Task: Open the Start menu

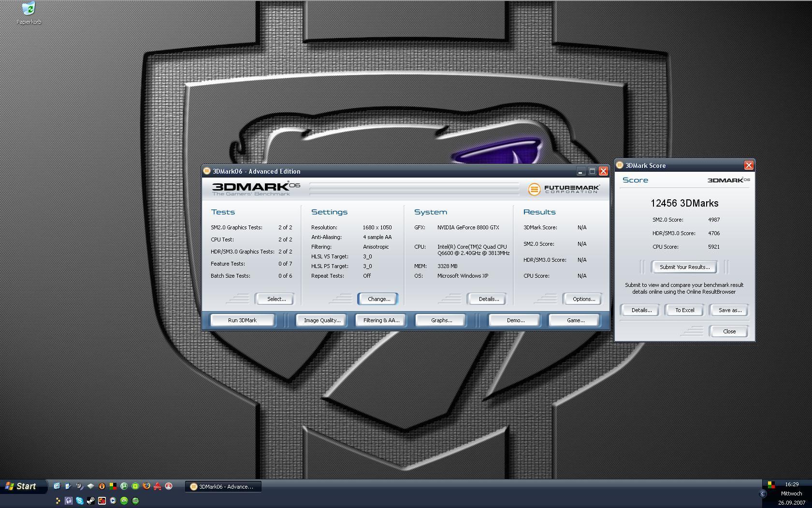Action: click(23, 486)
